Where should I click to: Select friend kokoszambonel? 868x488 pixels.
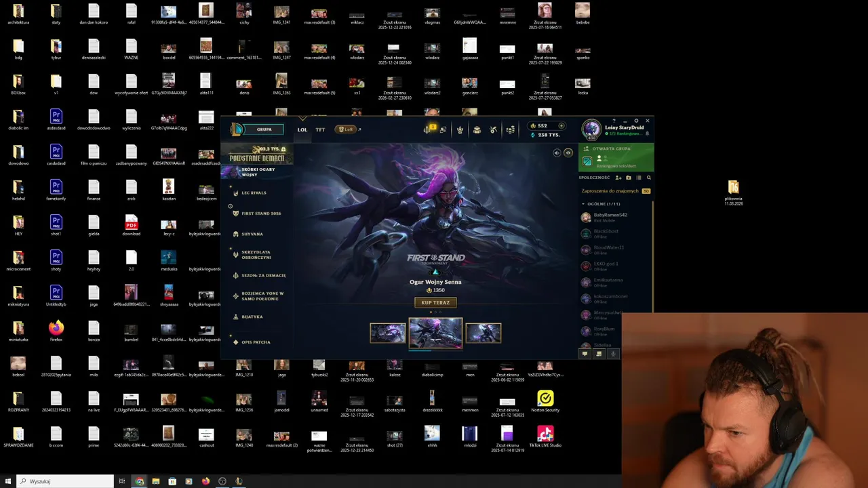[614, 298]
